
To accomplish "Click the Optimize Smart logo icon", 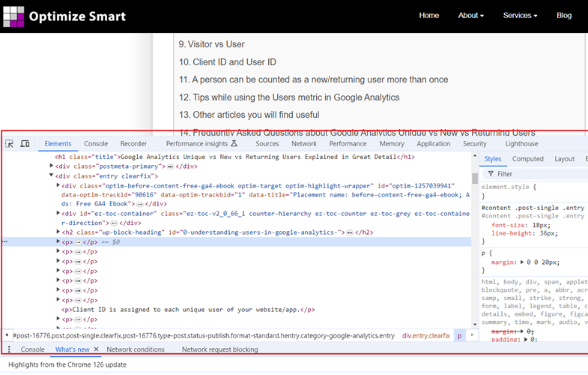I will pos(13,16).
